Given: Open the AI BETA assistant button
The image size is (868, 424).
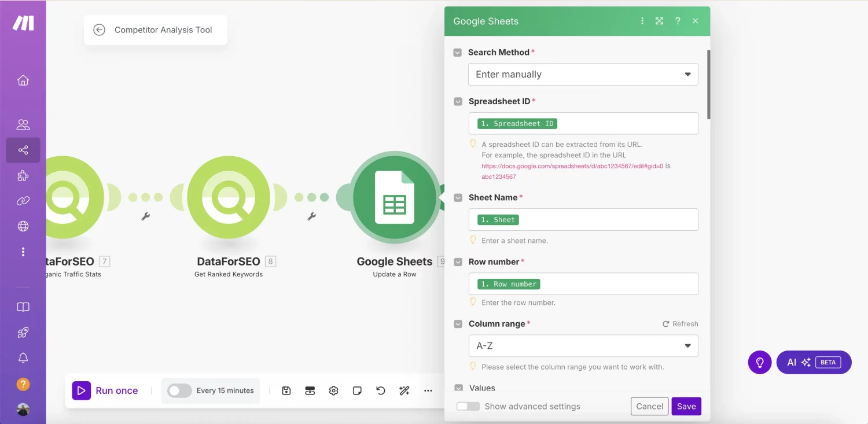Looking at the screenshot, I should (x=814, y=362).
